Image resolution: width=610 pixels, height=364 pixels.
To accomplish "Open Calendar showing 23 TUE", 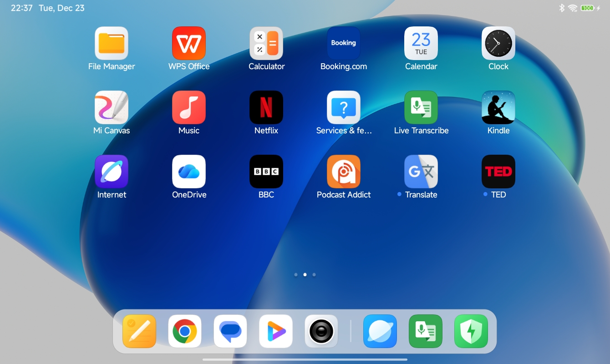I will (421, 43).
